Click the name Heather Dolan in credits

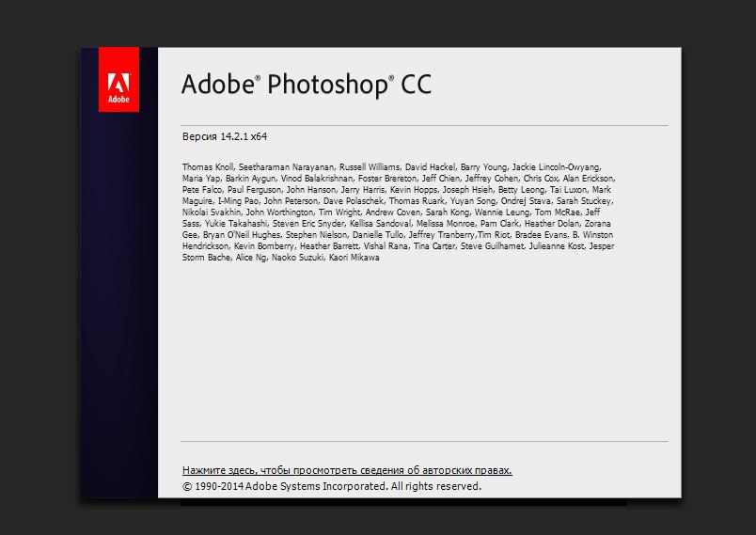552,224
